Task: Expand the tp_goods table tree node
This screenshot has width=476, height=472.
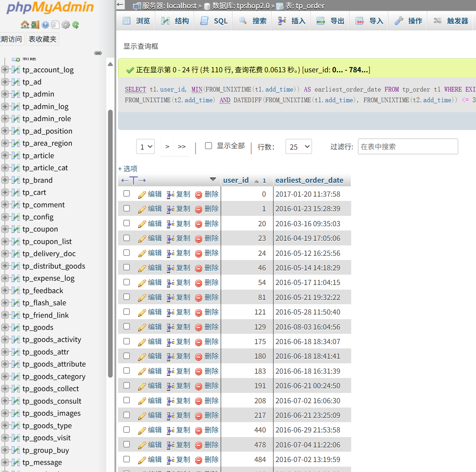Action: point(5,327)
